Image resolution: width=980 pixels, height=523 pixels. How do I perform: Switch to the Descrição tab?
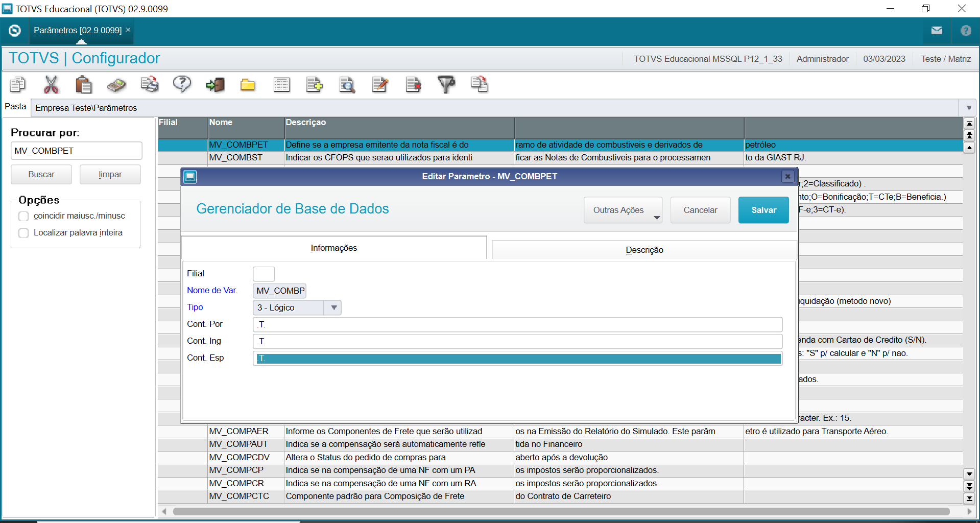[644, 250]
